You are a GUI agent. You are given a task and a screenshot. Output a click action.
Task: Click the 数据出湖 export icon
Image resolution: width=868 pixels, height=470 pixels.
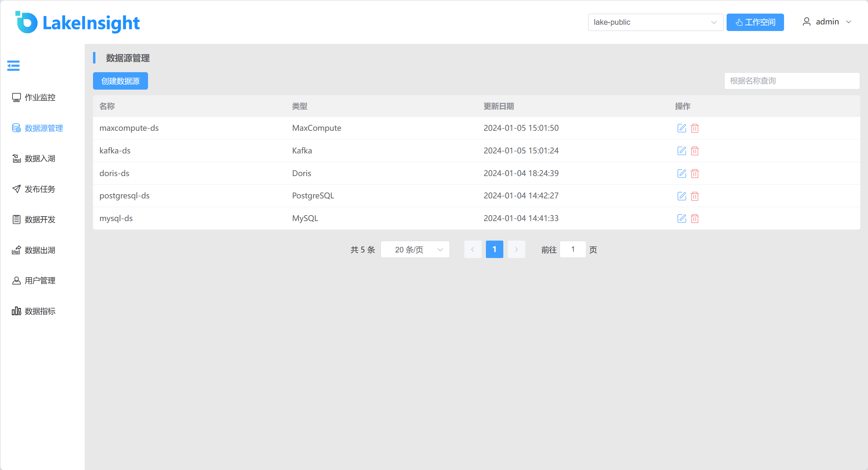point(16,250)
